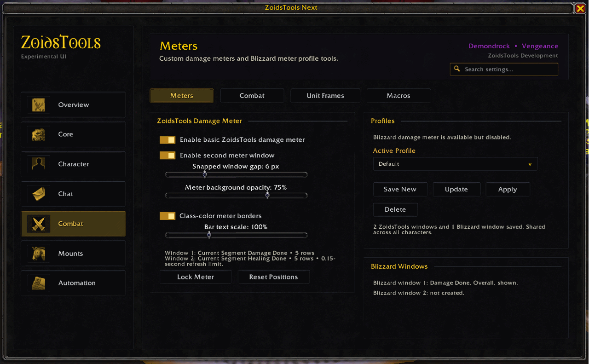Open the Character section
Viewport: 589px width, 364px height.
73,164
